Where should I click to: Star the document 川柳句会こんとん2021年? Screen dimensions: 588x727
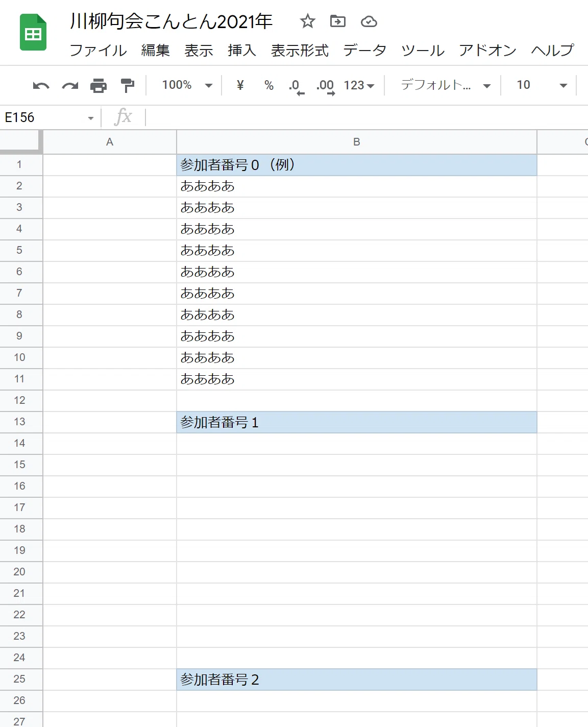click(307, 21)
